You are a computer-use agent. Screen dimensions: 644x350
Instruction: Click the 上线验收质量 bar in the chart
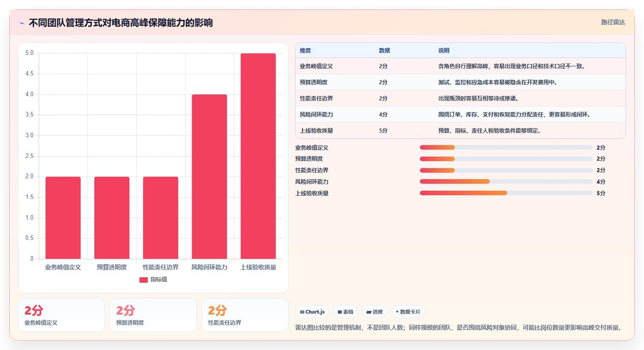click(x=258, y=156)
